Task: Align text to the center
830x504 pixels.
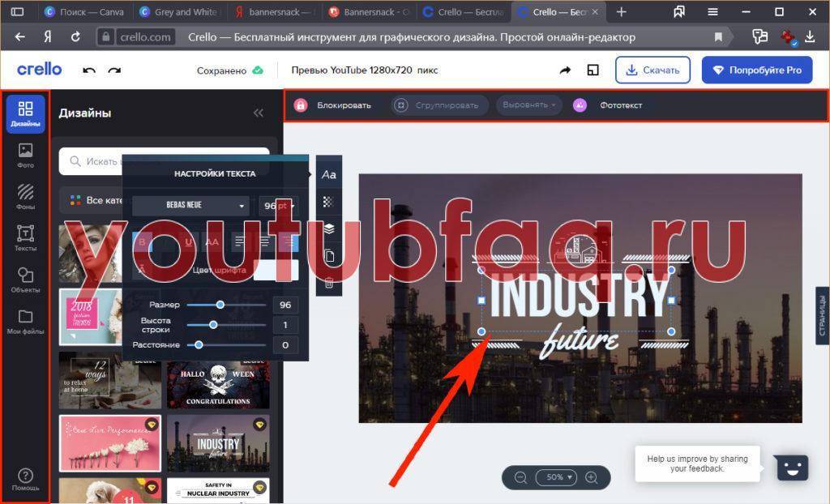Action: [x=264, y=242]
